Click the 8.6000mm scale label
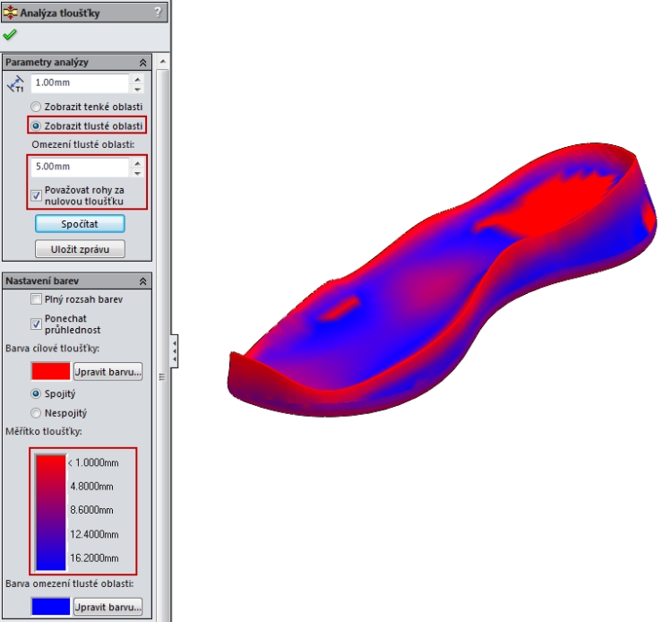Viewport: 672px width, 622px height. tap(91, 510)
